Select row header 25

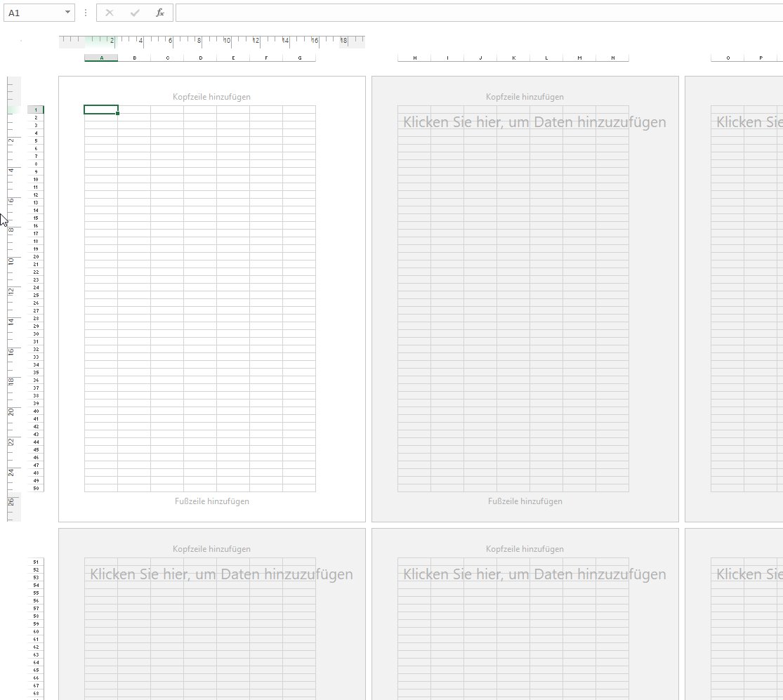[x=36, y=295]
